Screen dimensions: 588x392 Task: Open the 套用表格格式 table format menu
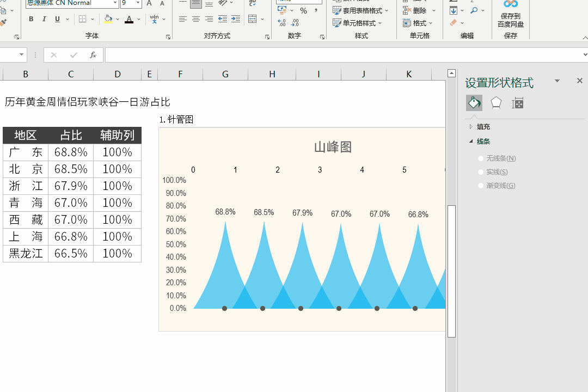tap(361, 10)
